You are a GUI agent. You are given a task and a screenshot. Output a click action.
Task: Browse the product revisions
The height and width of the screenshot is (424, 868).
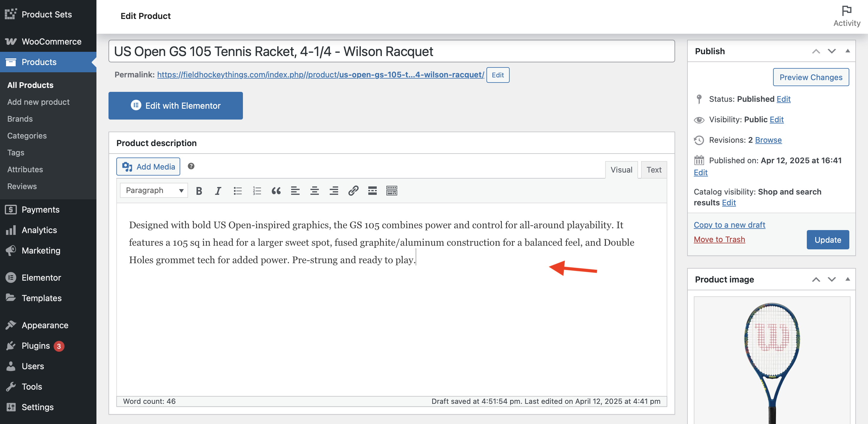pyautogui.click(x=768, y=140)
